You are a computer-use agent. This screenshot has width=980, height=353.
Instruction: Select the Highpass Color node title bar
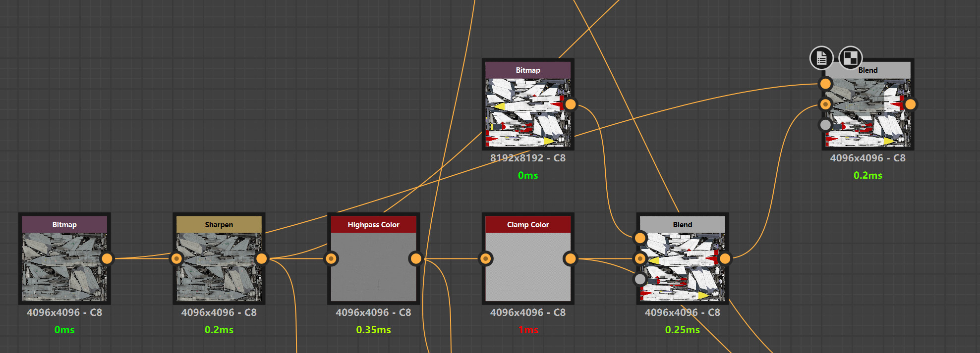pos(373,224)
